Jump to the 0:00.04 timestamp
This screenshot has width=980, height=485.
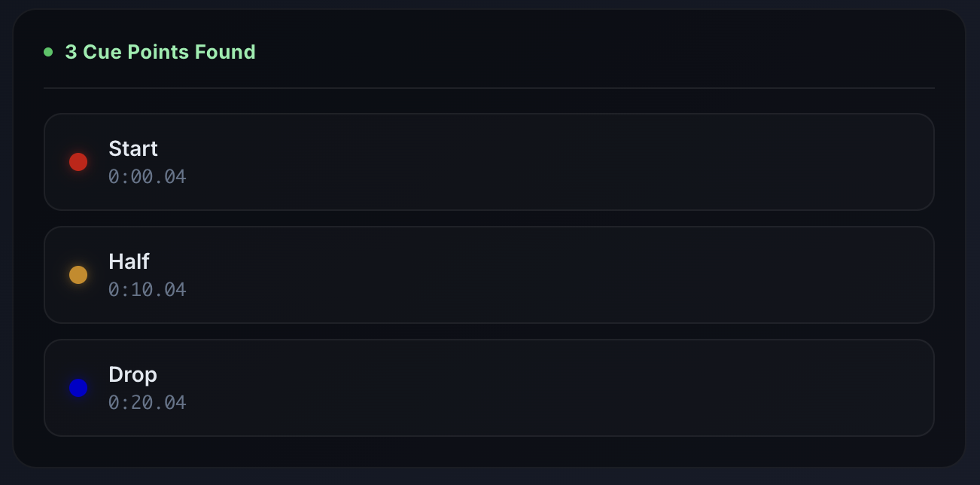[x=148, y=177]
